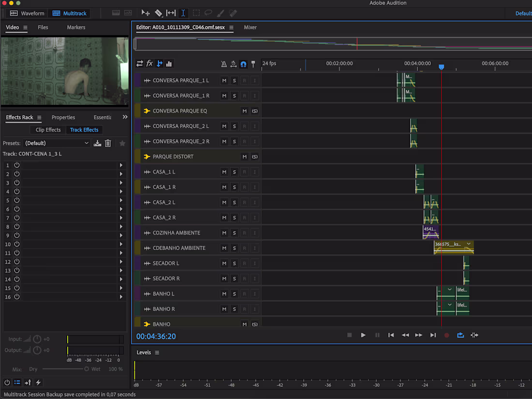Click the fx icon to show track effects
532x399 pixels.
(149, 63)
